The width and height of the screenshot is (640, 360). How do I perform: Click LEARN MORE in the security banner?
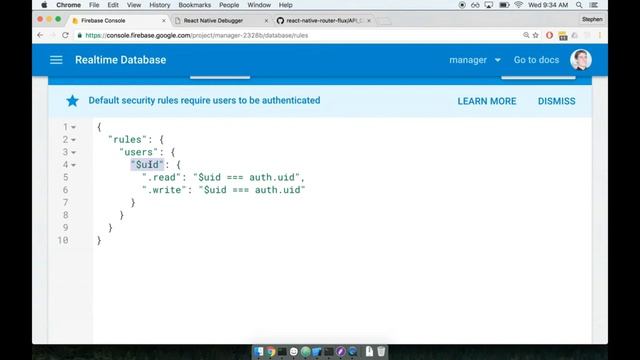(487, 101)
